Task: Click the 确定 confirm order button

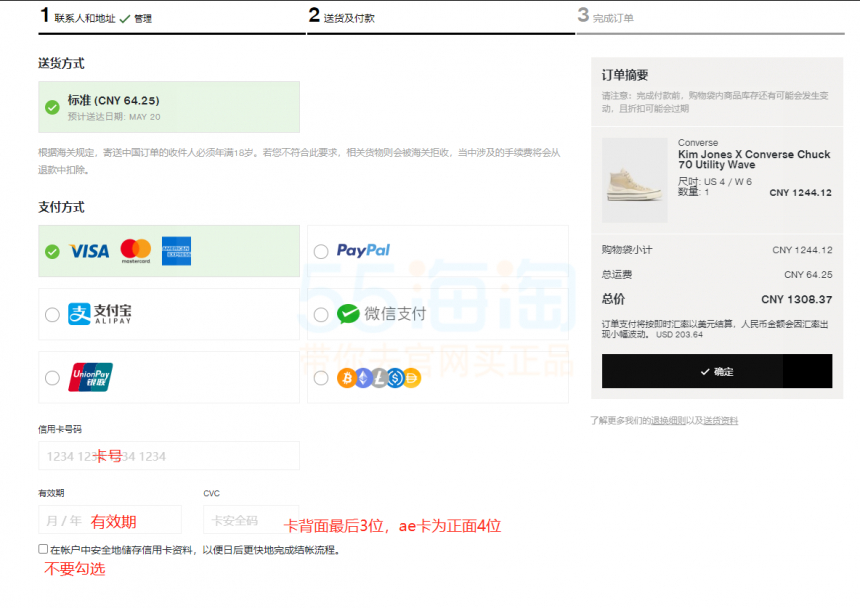Action: [x=717, y=371]
